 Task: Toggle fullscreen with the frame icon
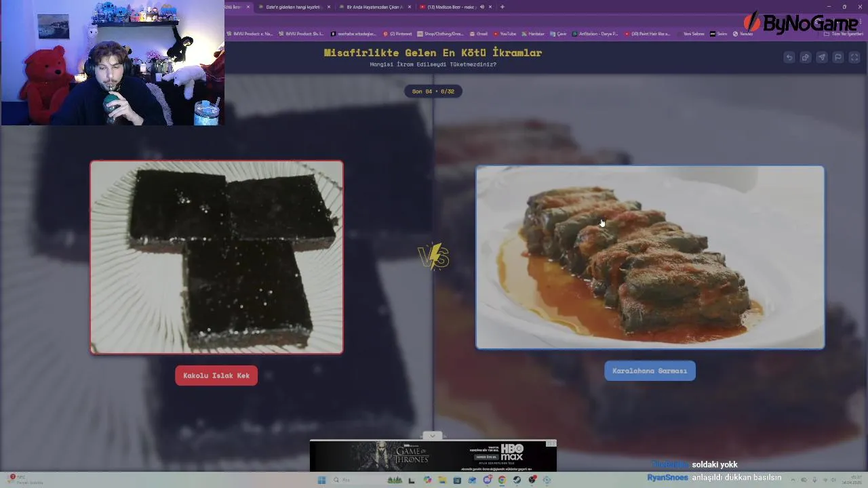[854, 58]
